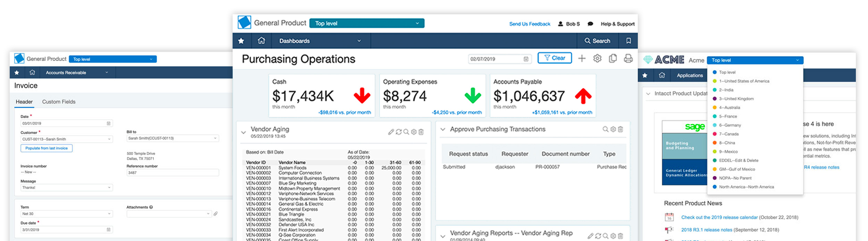The image size is (868, 241).
Task: Collapse the Intacct Product Updates section
Action: click(x=648, y=94)
